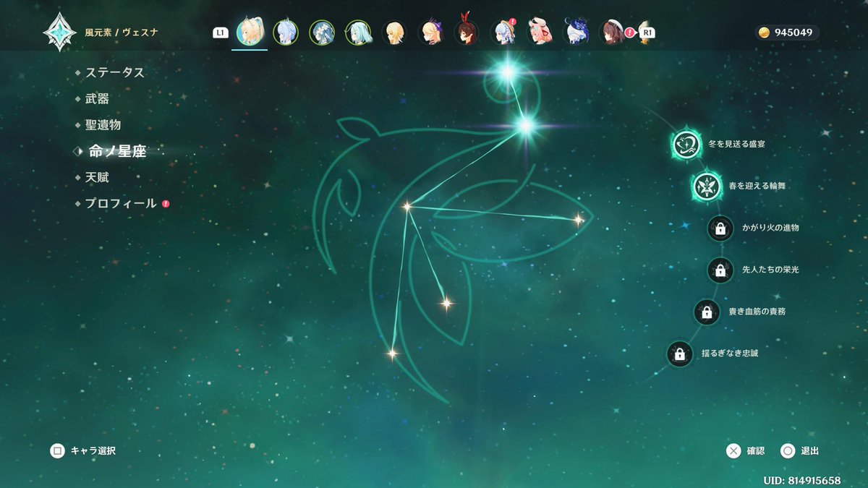The height and width of the screenshot is (488, 868).
Task: Click the 確認 confirm button
Action: pyautogui.click(x=745, y=451)
